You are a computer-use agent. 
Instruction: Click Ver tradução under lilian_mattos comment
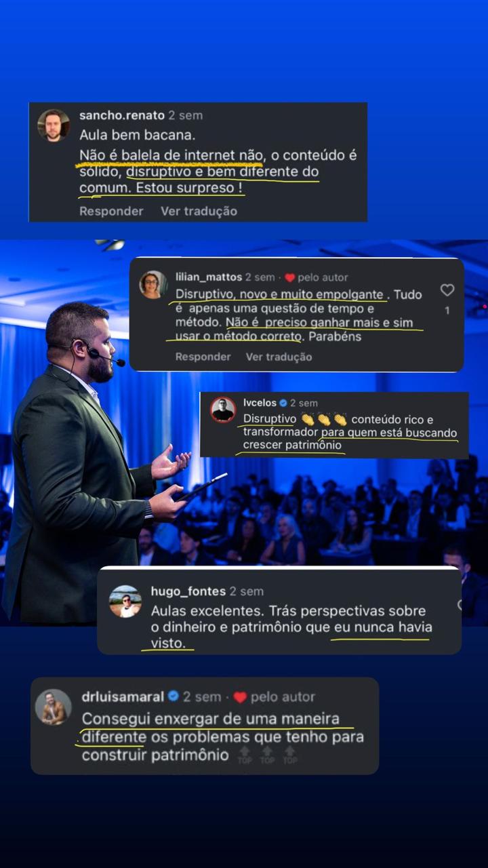279,357
